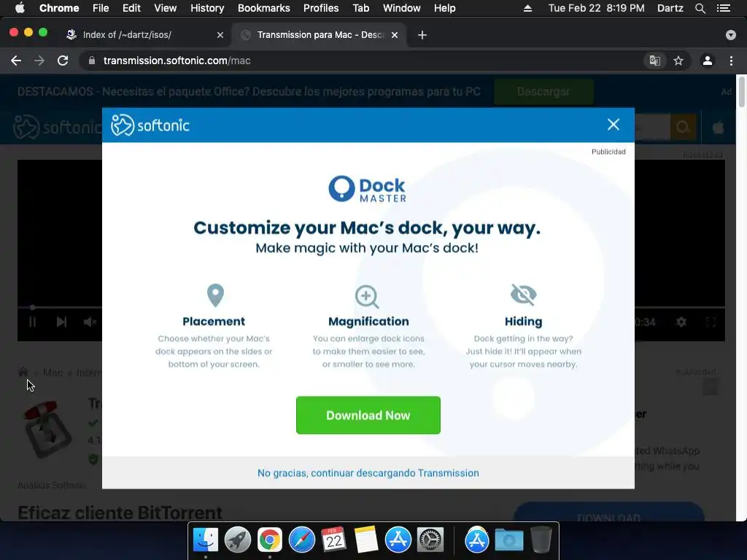Open Google Chrome from the dock
Image resolution: width=747 pixels, height=560 pixels.
tap(270, 540)
